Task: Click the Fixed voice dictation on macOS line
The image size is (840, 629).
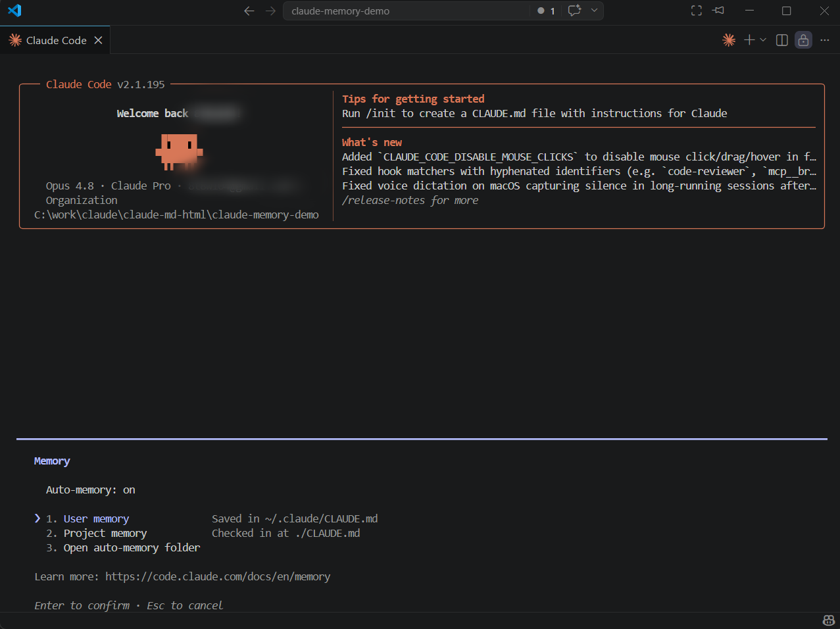Action: click(x=579, y=186)
